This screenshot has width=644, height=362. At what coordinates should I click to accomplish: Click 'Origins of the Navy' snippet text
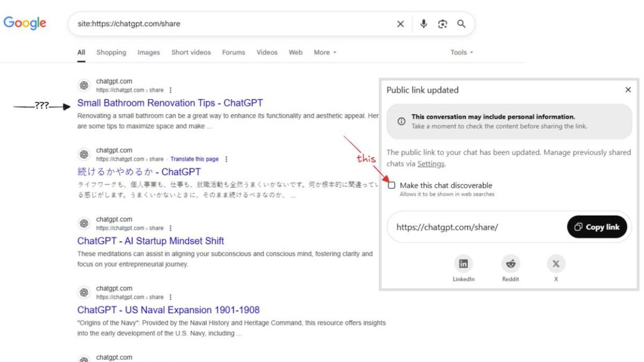pos(231,328)
